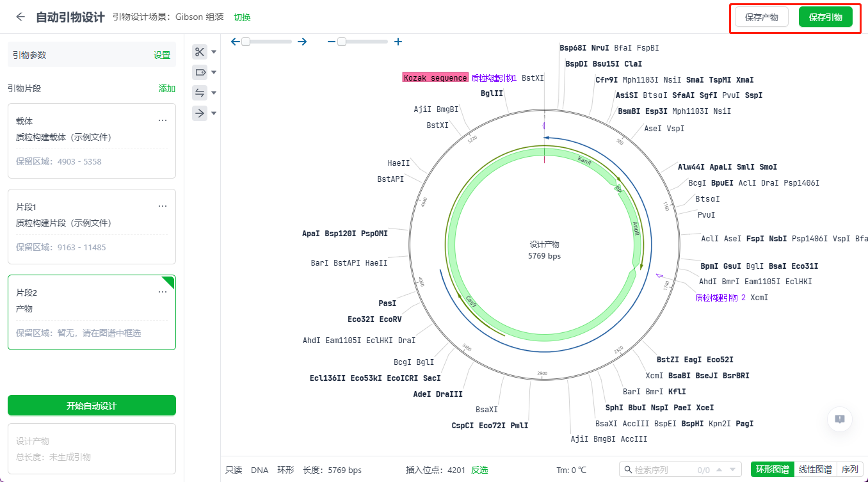Go back using the top-left arrow
868x482 pixels.
(x=20, y=17)
